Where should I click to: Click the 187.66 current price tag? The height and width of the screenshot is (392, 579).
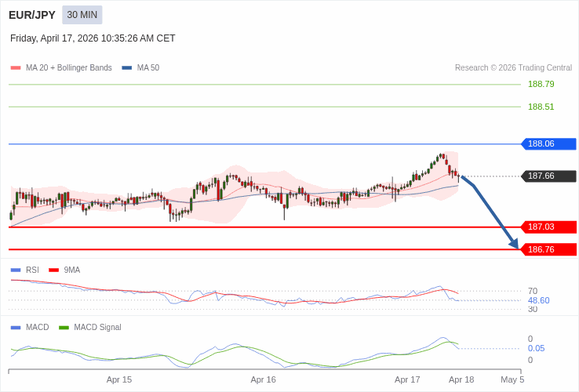point(548,176)
